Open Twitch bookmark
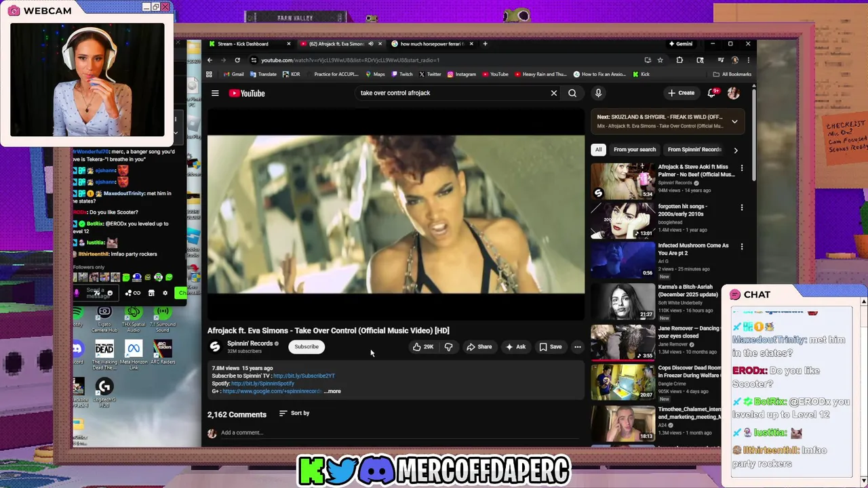Screen dimensions: 868x488 click(401, 75)
